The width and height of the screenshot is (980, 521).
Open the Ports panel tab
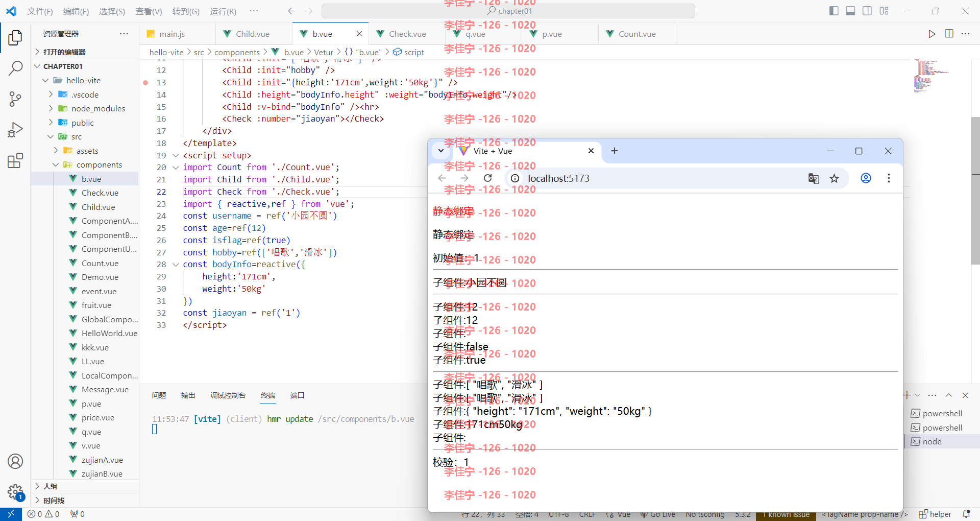tap(297, 395)
